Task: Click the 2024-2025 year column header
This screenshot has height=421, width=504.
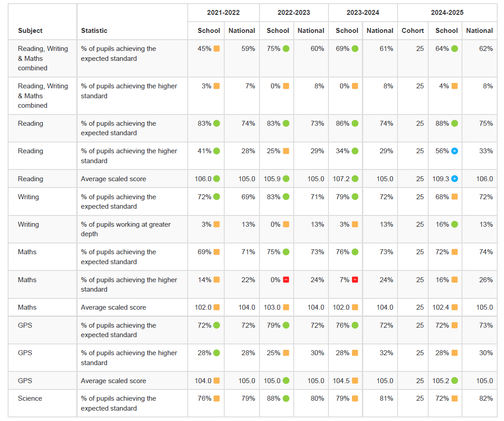Action: click(x=447, y=13)
